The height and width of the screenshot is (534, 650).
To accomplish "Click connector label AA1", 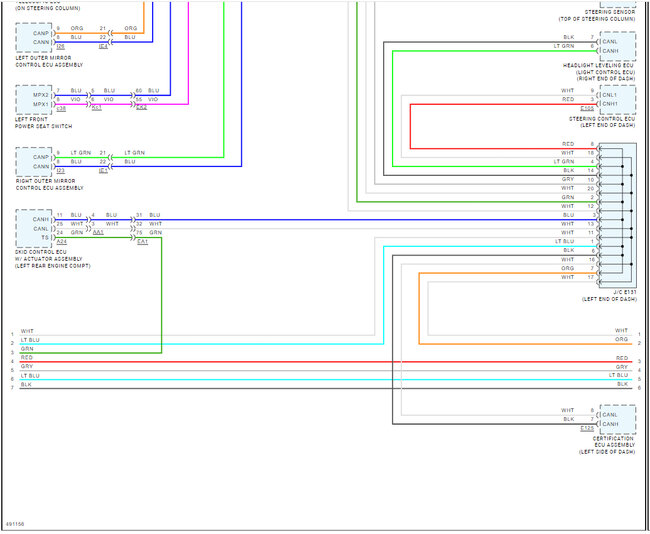I will 98,233.
